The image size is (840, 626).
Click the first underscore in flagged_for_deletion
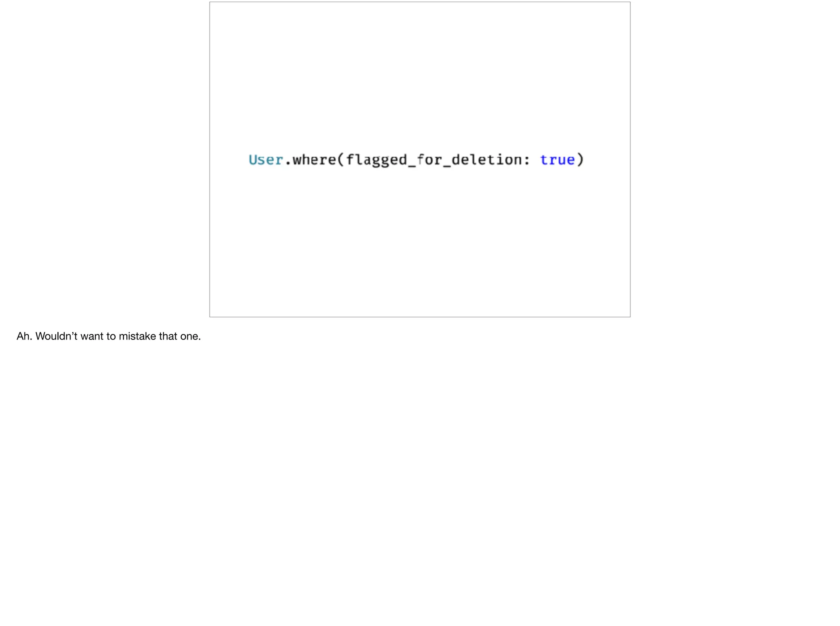412,166
